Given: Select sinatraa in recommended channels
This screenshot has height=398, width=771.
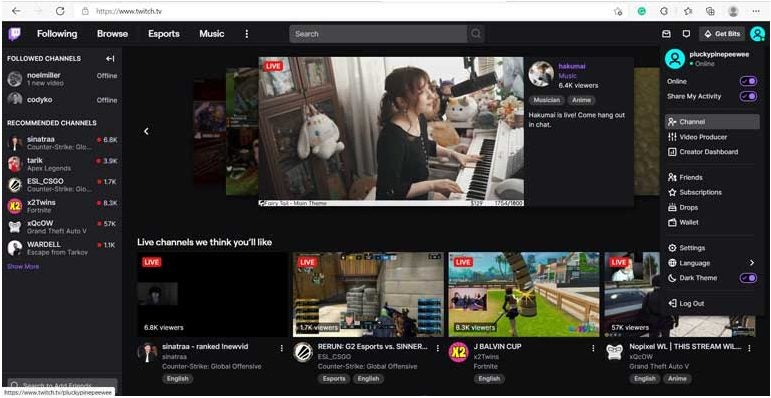Looking at the screenshot, I should [62, 143].
